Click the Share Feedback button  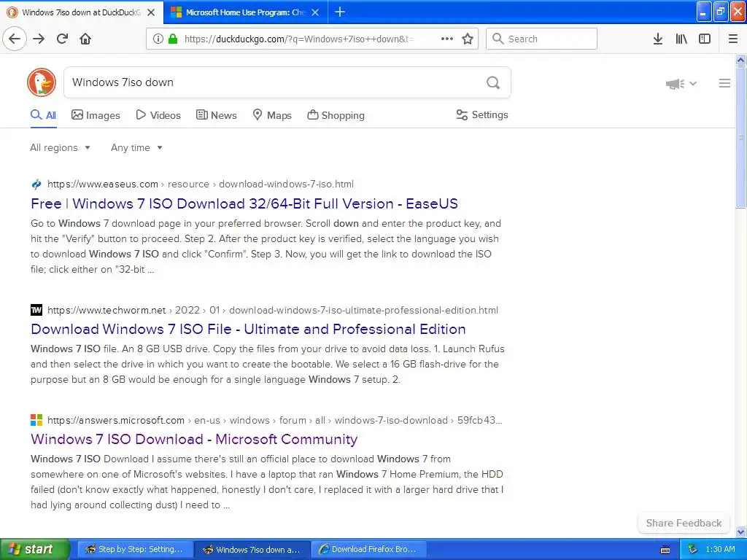click(684, 523)
